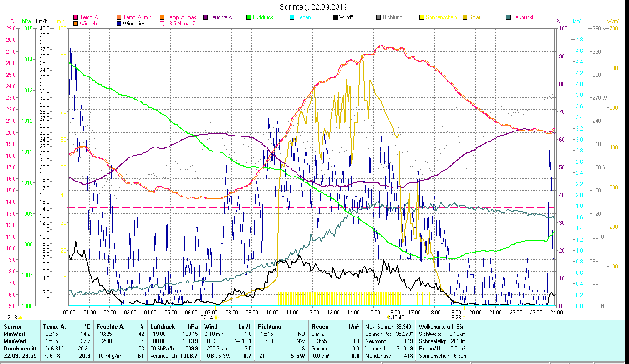The image size is (629, 364).
Task: Click the yellow Sonnenschein legend swatch
Action: click(x=421, y=17)
